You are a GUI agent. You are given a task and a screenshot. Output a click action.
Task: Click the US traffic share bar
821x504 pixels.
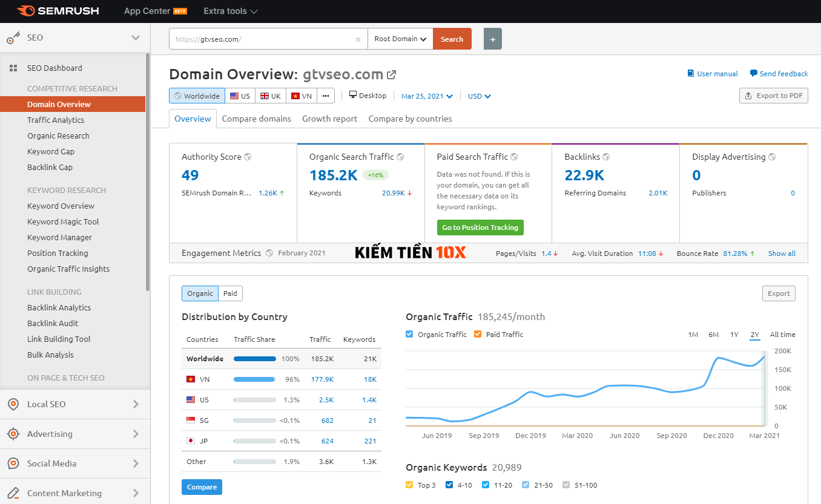tap(255, 400)
